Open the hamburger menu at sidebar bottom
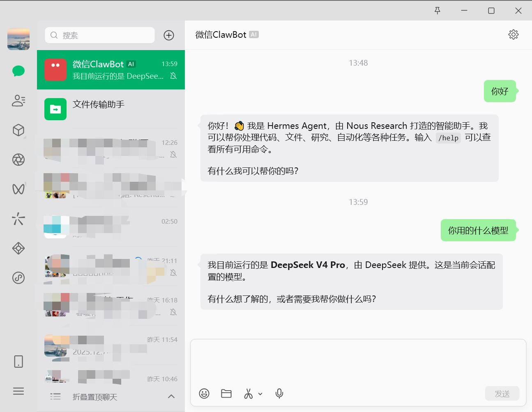Viewport: 532px width, 412px height. [x=18, y=391]
